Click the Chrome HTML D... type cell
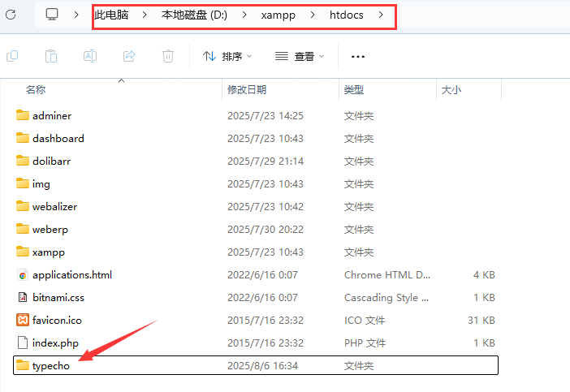The width and height of the screenshot is (570, 392). pyautogui.click(x=387, y=274)
